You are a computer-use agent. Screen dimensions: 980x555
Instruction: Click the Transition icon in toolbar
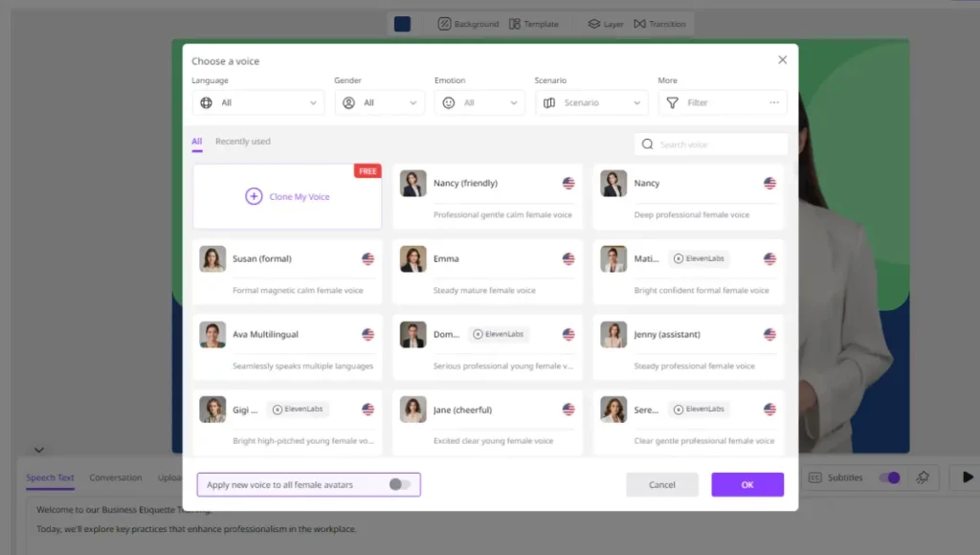pos(639,24)
